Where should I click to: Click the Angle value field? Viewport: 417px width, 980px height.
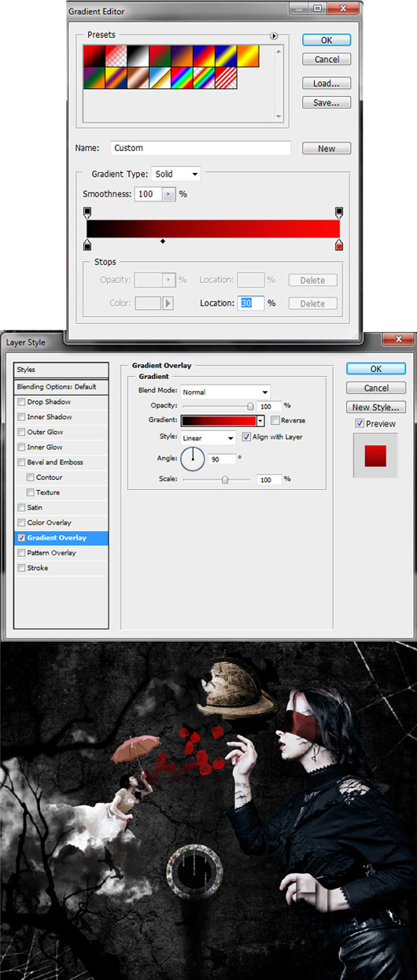point(222,459)
